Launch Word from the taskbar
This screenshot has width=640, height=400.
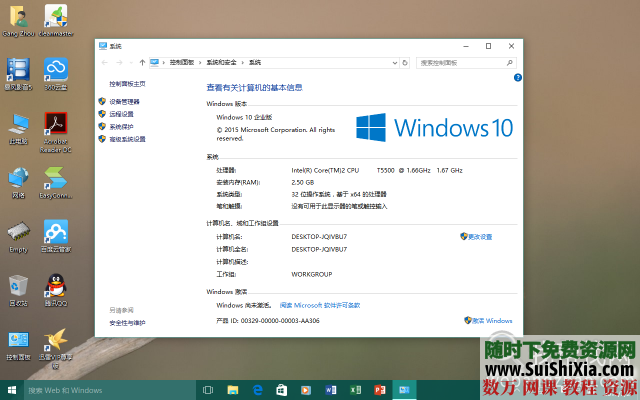(331, 390)
